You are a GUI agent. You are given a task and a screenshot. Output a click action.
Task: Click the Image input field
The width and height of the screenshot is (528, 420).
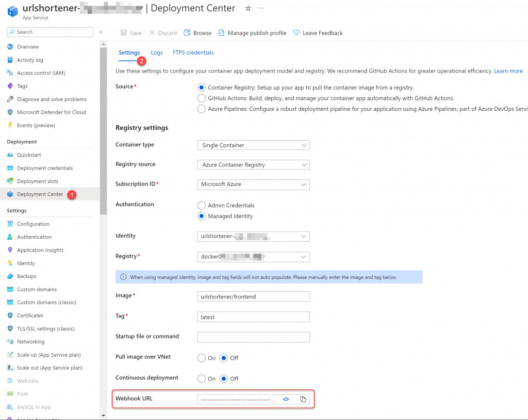(x=253, y=296)
